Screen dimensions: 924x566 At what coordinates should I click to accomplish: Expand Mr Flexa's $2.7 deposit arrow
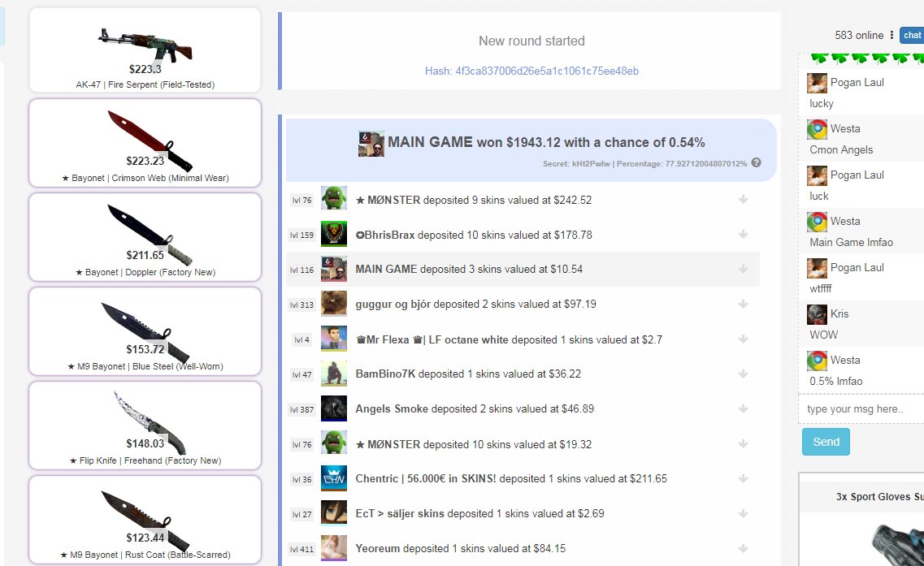click(743, 339)
